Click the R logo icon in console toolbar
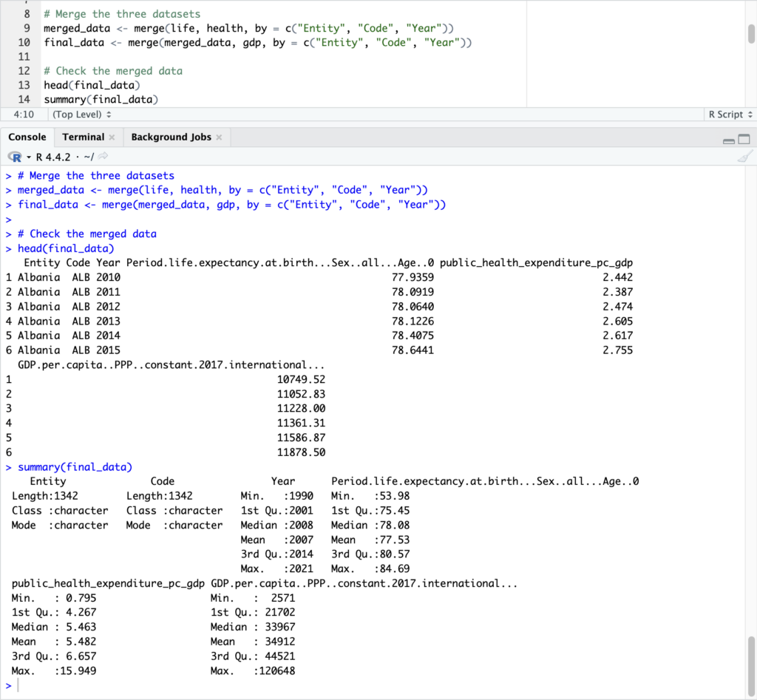The height and width of the screenshot is (700, 757). [x=14, y=157]
